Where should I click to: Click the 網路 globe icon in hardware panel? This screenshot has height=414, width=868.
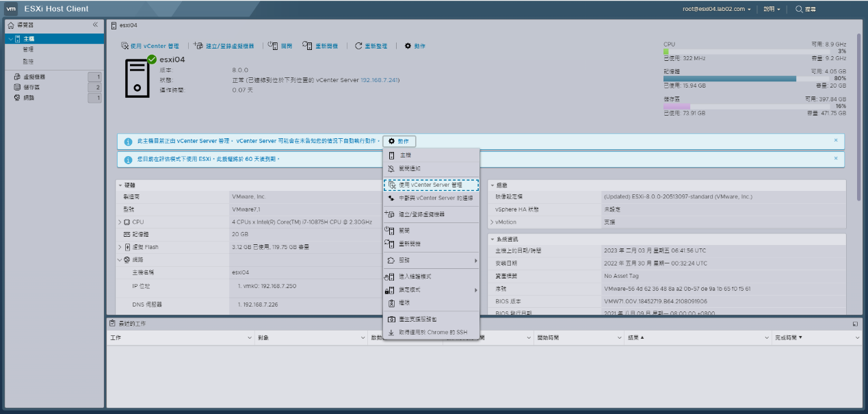tap(127, 260)
